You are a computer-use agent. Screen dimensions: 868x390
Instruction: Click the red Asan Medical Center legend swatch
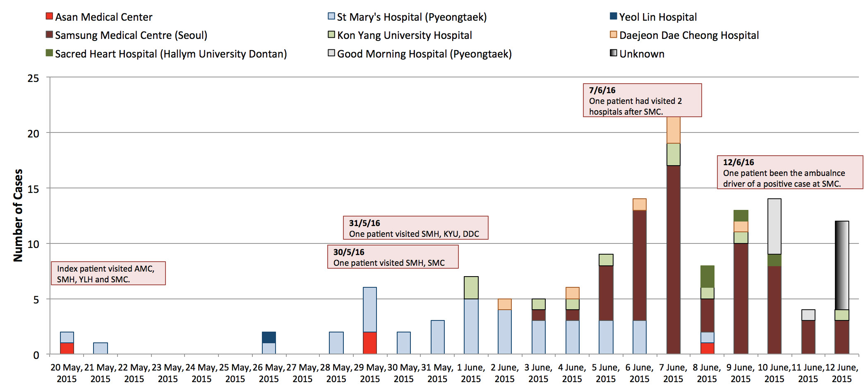[x=49, y=17]
